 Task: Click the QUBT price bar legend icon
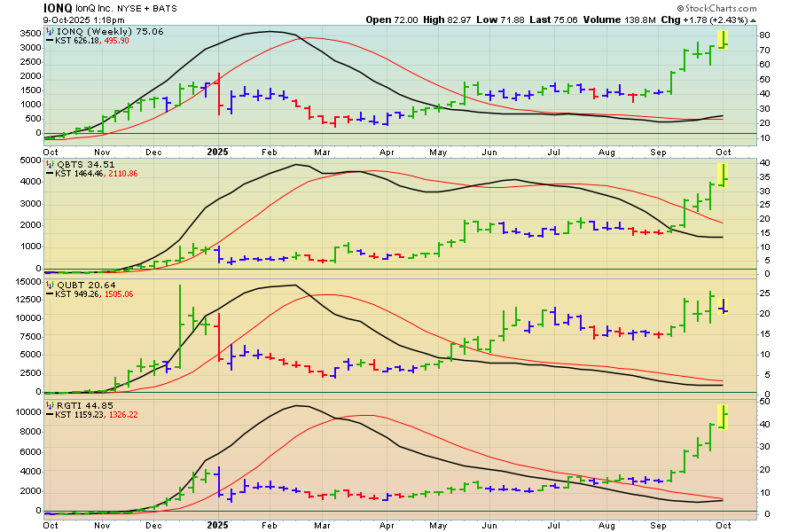(50, 284)
